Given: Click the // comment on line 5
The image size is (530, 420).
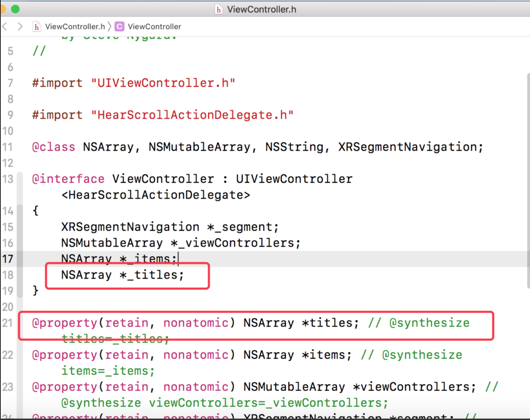Looking at the screenshot, I should [x=39, y=51].
